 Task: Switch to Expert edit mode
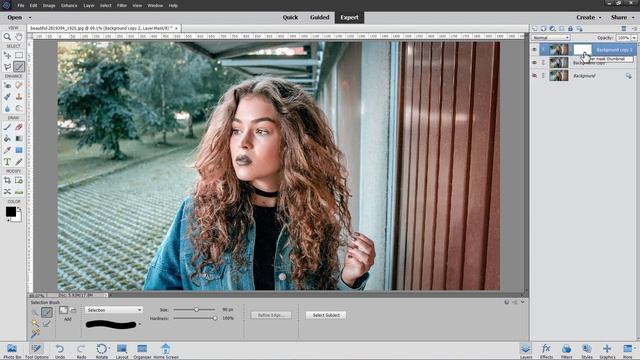(x=349, y=18)
